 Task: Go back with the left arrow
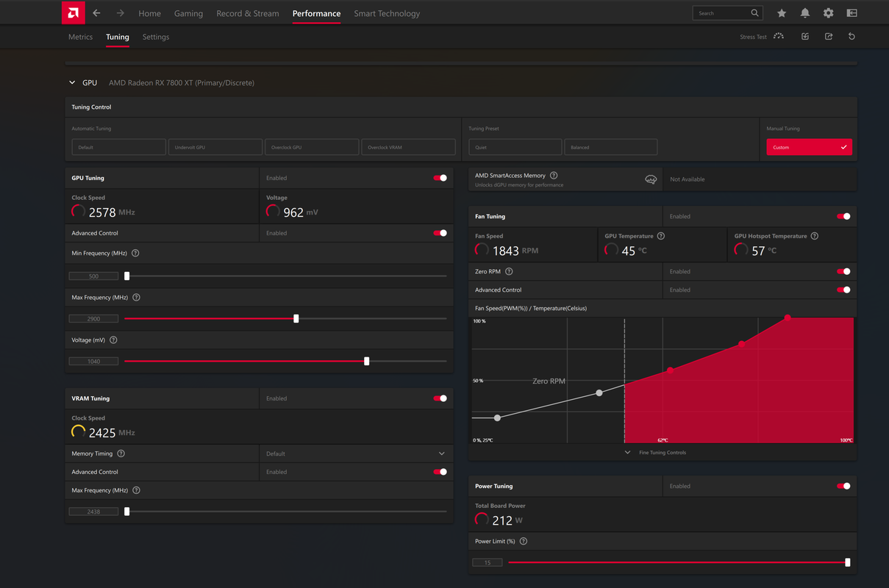pos(96,13)
